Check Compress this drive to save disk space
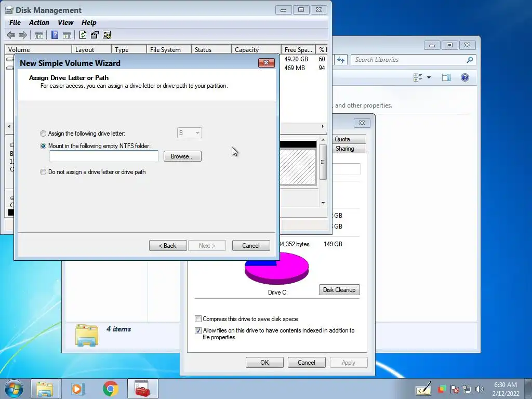This screenshot has width=532, height=399. click(198, 319)
